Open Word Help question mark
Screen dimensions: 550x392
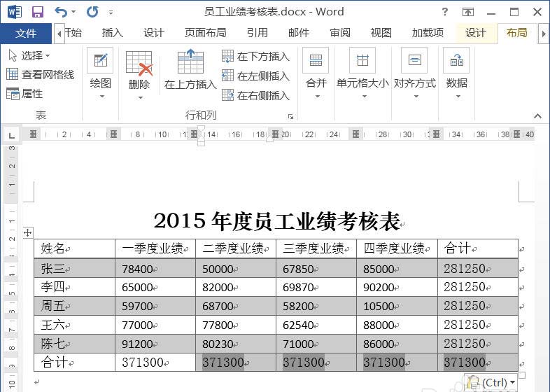click(x=445, y=13)
